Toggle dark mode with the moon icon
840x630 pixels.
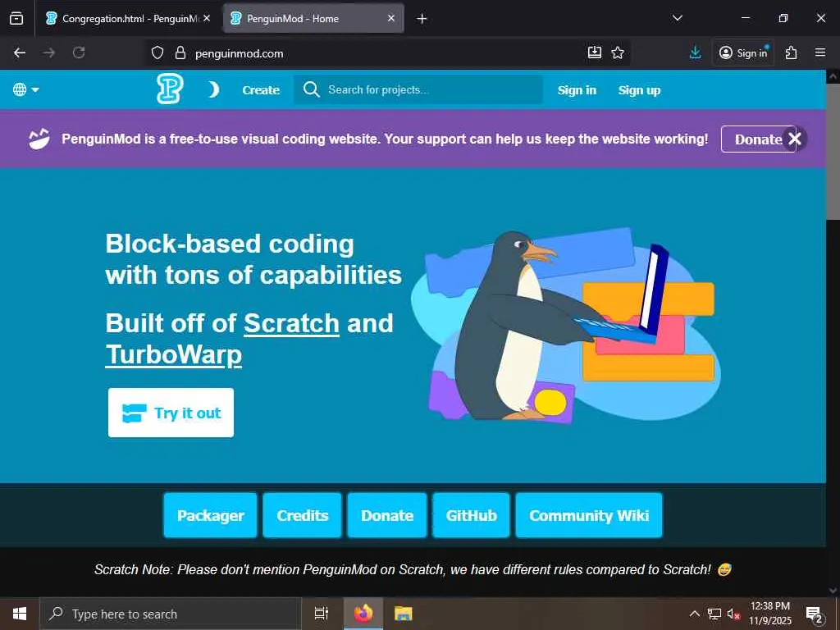click(x=214, y=89)
